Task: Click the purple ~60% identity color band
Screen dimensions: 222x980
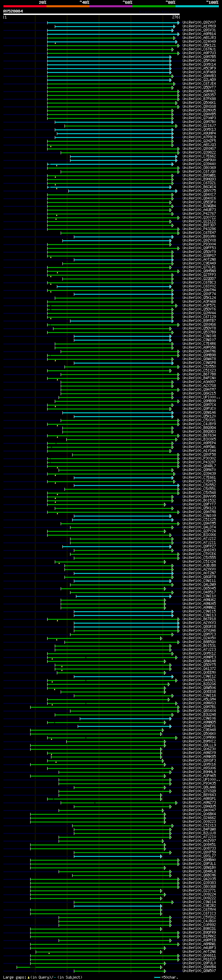Action: tap(111, 6)
